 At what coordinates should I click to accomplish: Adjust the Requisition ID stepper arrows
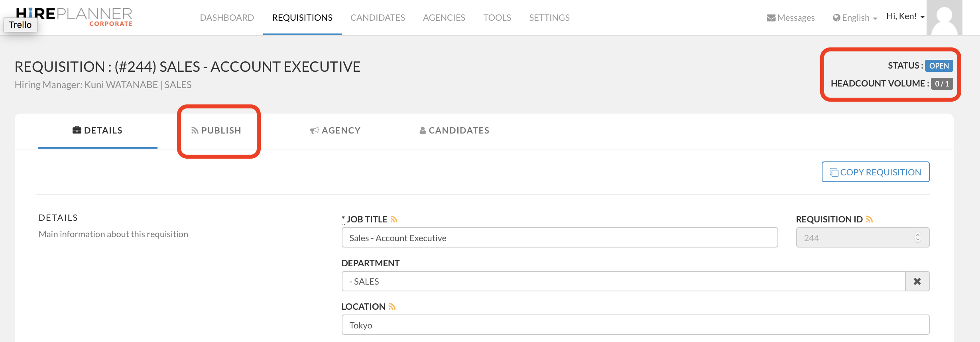917,238
